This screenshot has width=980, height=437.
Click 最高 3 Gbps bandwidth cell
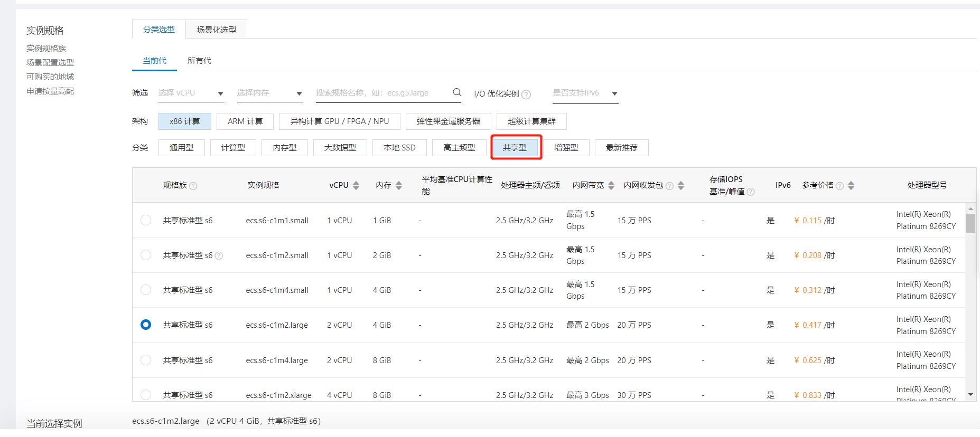(587, 395)
